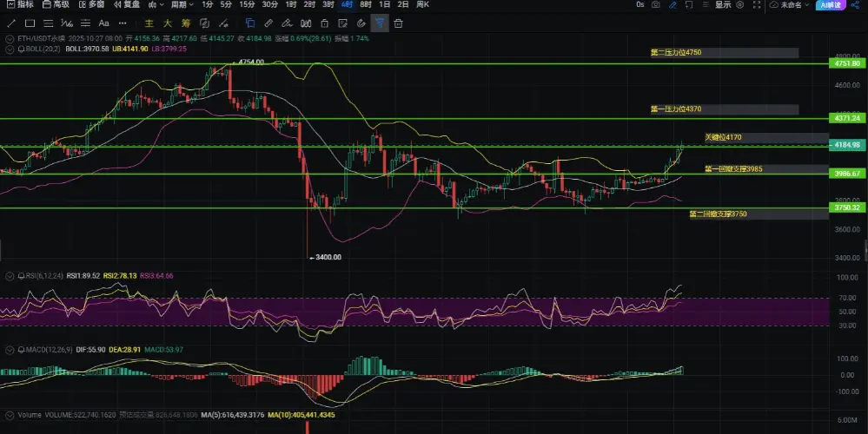868x434 pixels.
Task: Click the line with dots drawing icon
Action: (x=223, y=23)
